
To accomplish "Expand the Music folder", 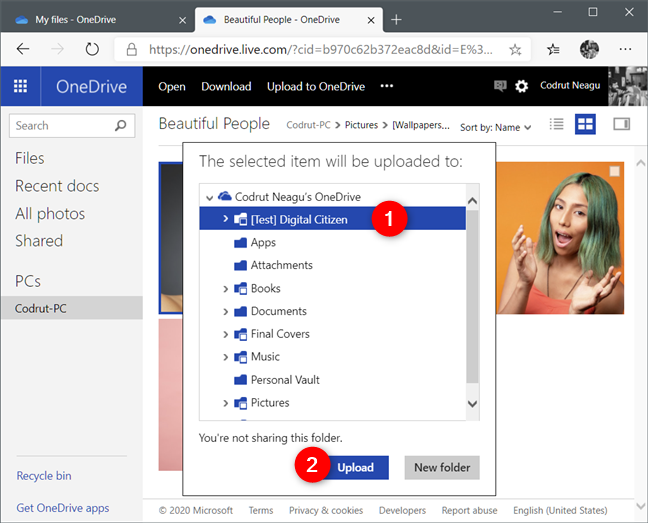I will [x=225, y=357].
